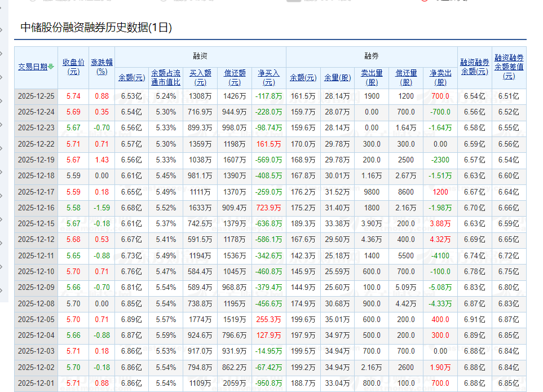Click the 中储股份融资融券历史数据(1日) title
The height and width of the screenshot is (392, 543).
96,28
